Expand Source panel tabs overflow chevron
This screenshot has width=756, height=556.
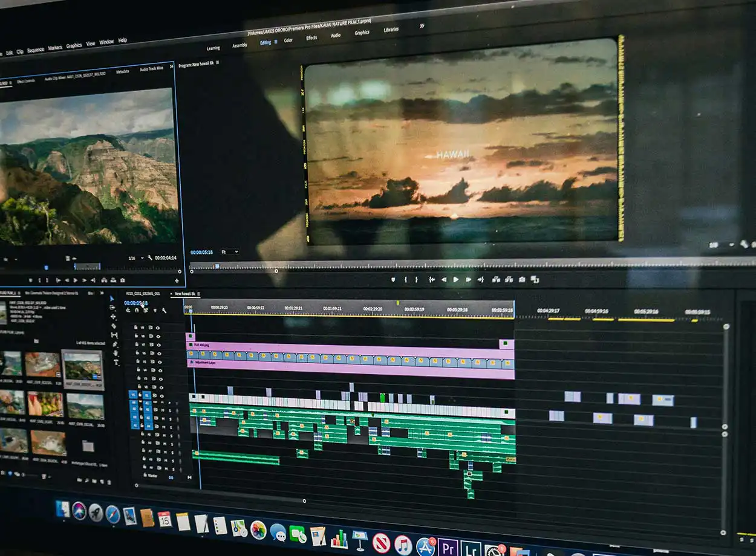coord(172,66)
